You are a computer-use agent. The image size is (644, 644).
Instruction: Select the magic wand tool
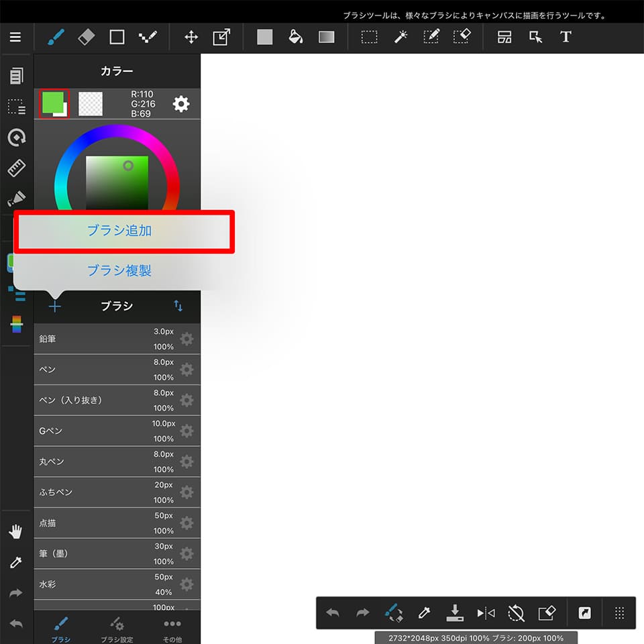pyautogui.click(x=400, y=37)
